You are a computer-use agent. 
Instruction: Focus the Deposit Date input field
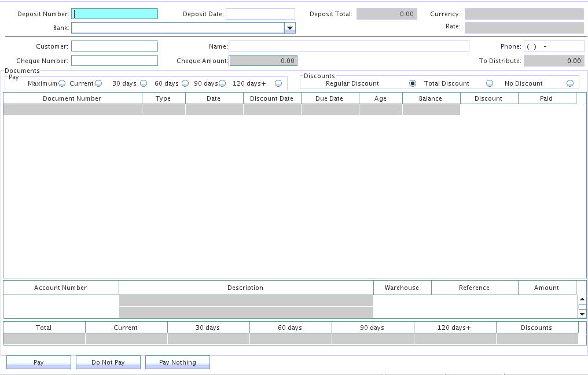click(x=260, y=14)
